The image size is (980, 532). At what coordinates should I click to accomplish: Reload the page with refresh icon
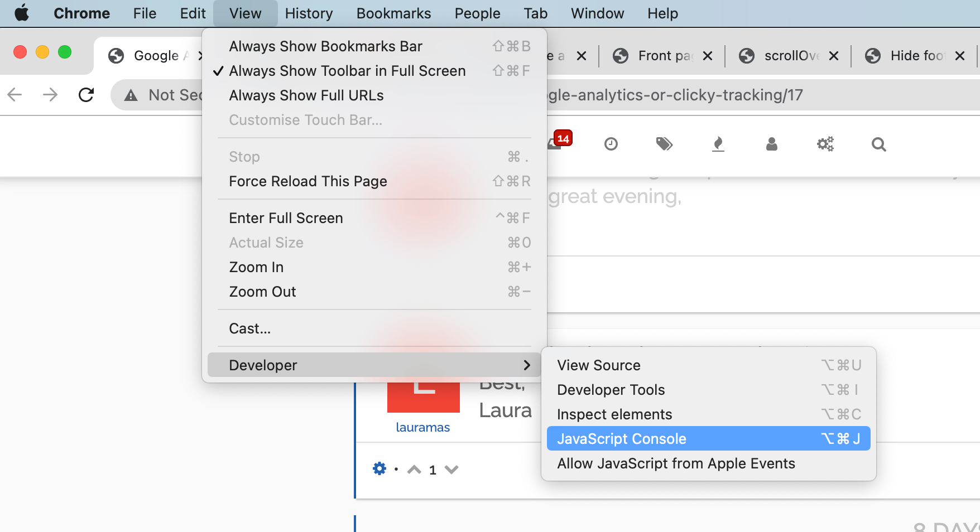point(86,95)
